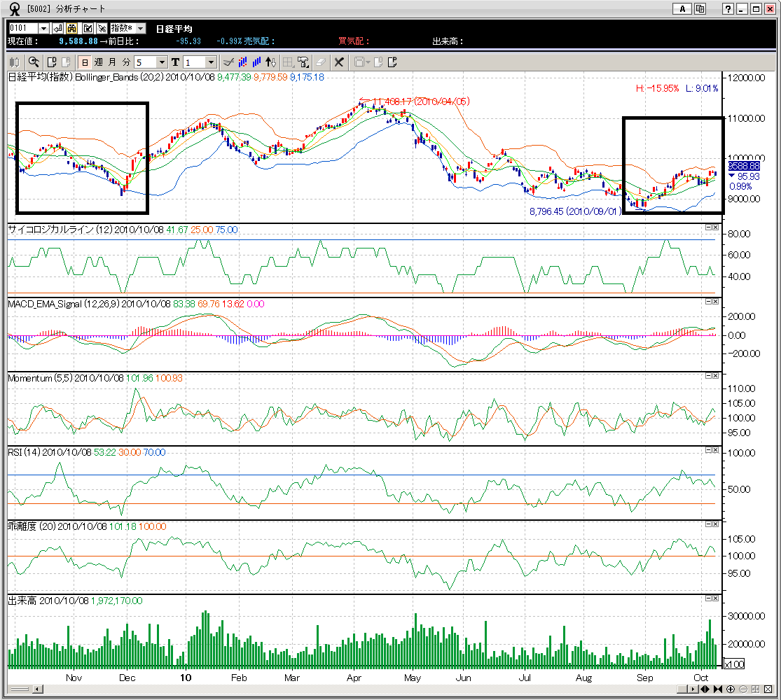Switch to monthly chart with 月 button
This screenshot has height=700, width=781.
click(x=112, y=62)
